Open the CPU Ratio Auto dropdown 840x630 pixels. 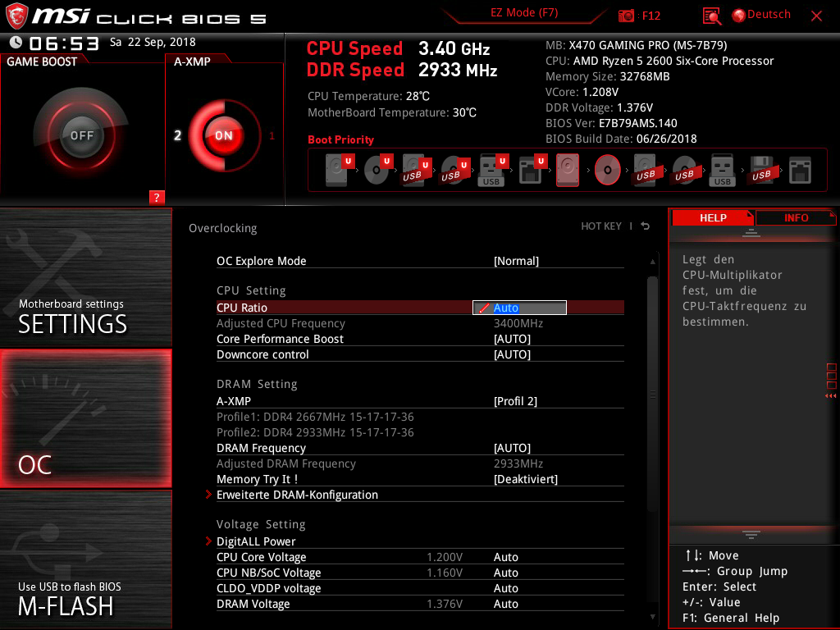[519, 308]
